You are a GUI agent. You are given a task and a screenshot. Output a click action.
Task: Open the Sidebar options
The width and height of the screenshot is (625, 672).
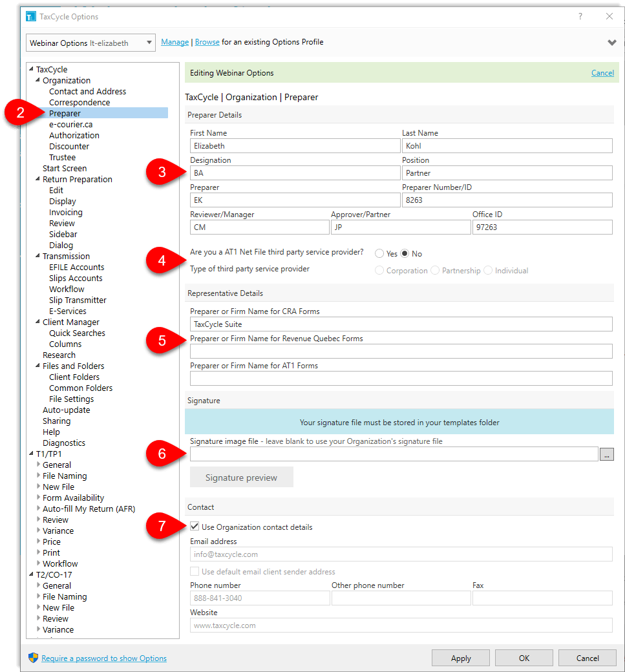pos(63,234)
